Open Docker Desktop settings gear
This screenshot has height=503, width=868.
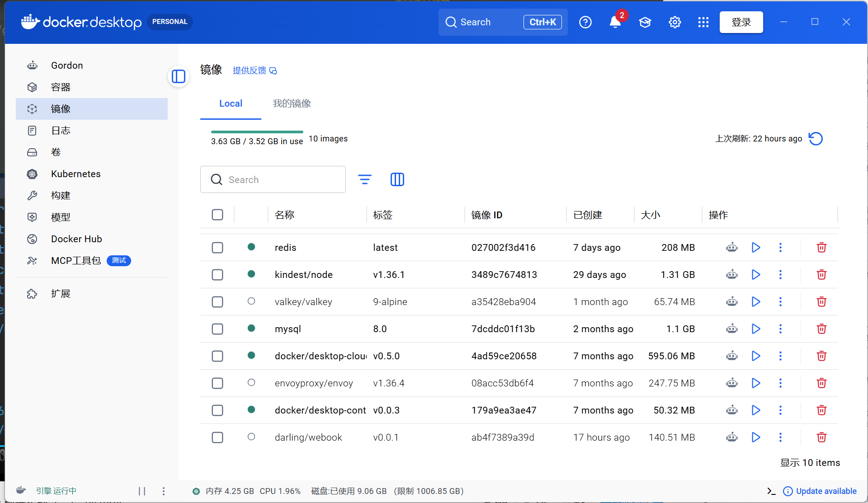(675, 22)
